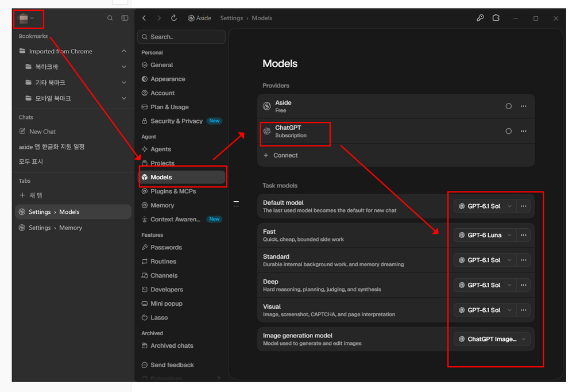Open more options for Fast model
Image resolution: width=588 pixels, height=392 pixels.
coord(524,235)
